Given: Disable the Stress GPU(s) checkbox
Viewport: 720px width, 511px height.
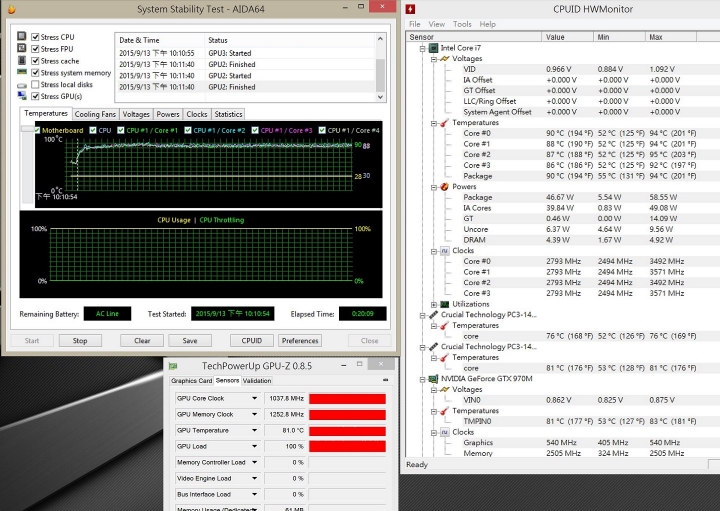Looking at the screenshot, I should [x=35, y=96].
